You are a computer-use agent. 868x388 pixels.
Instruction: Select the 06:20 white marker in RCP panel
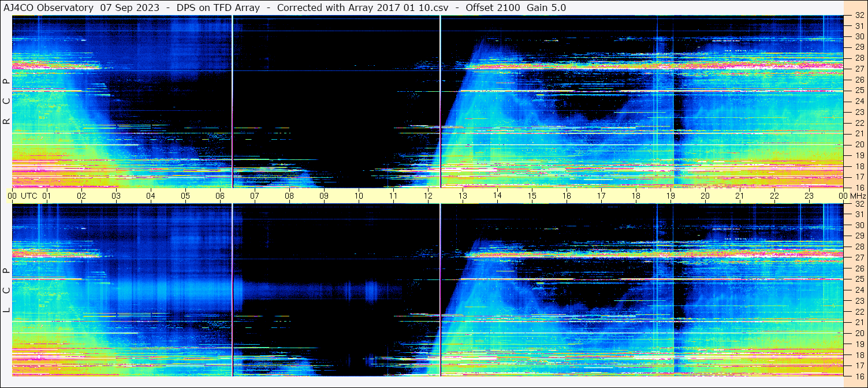232,102
